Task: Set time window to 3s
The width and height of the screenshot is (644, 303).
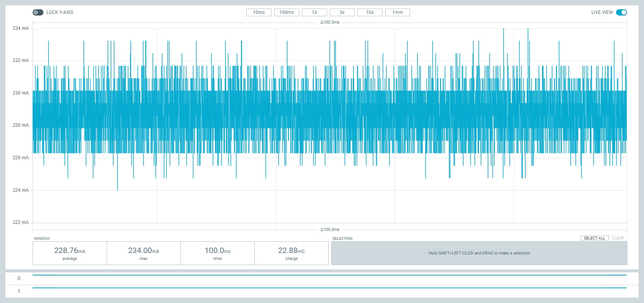Action: click(x=342, y=12)
